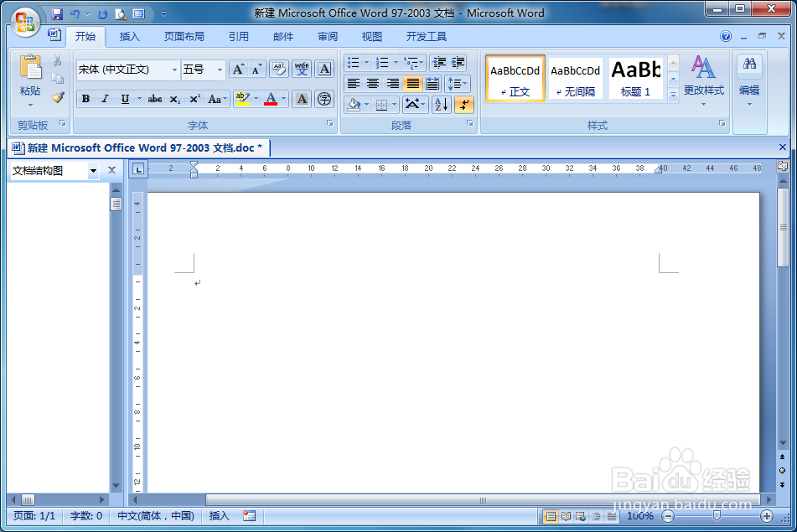The width and height of the screenshot is (797, 532).
Task: Open the Phonetic Guide (wén) tool
Action: pos(302,69)
